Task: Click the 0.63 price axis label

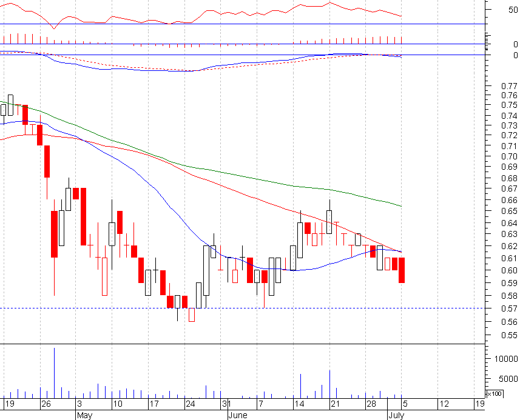Action: (x=509, y=234)
